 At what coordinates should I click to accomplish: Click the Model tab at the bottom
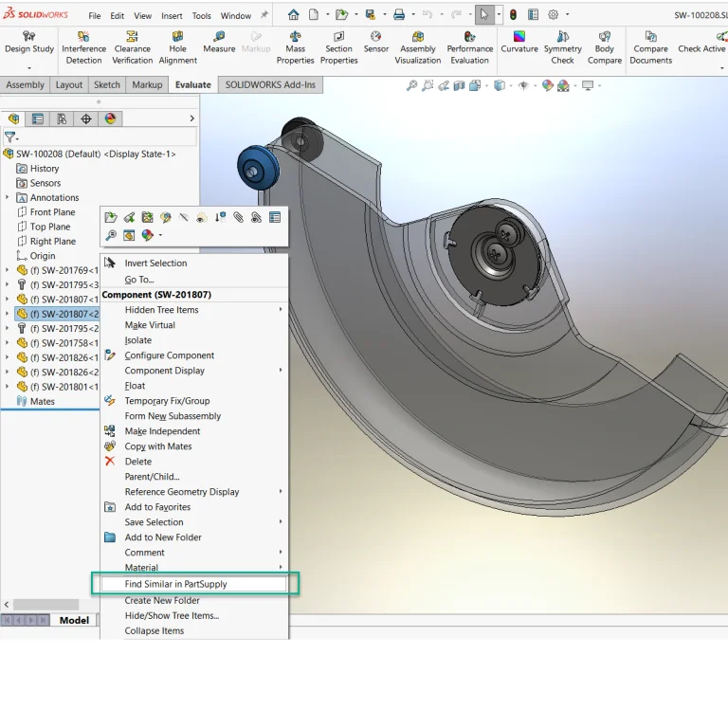pyautogui.click(x=74, y=620)
